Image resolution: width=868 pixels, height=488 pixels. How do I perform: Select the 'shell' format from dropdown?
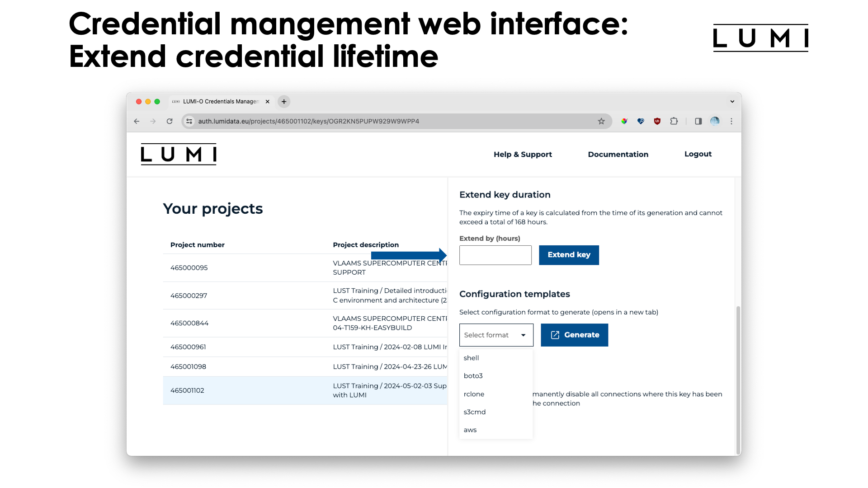click(471, 357)
